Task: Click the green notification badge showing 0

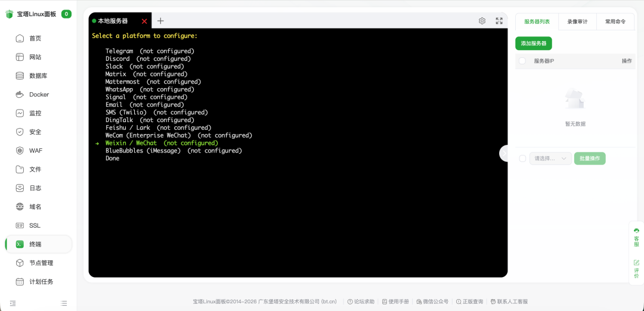Action: 67,14
